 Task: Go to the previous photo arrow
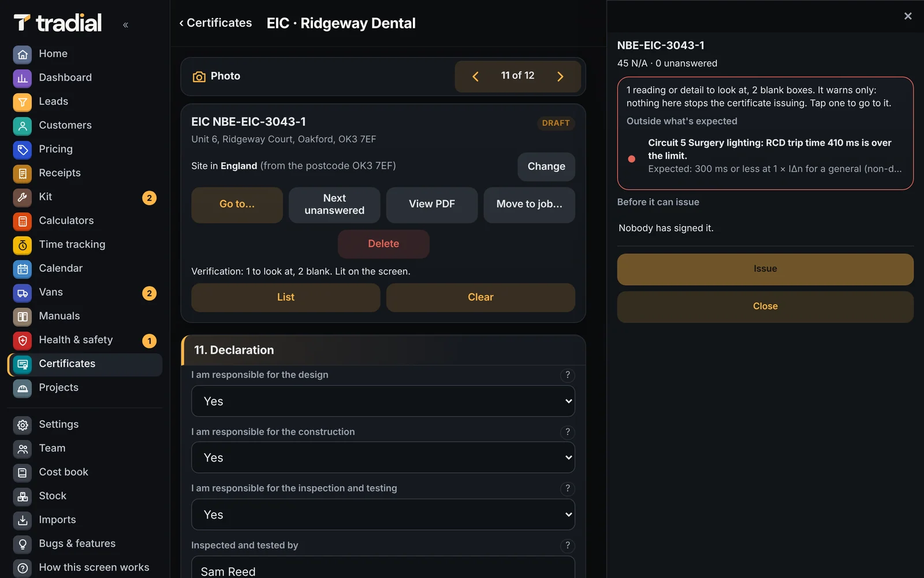[475, 76]
